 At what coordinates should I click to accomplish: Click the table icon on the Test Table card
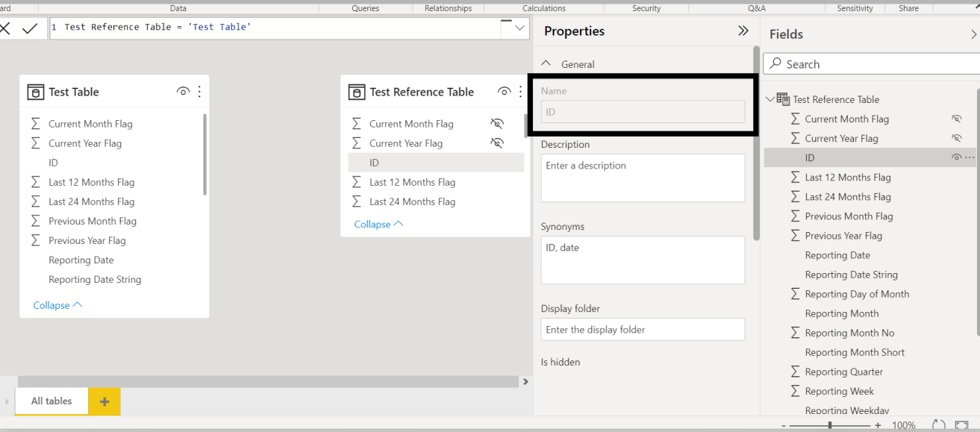pyautogui.click(x=35, y=92)
